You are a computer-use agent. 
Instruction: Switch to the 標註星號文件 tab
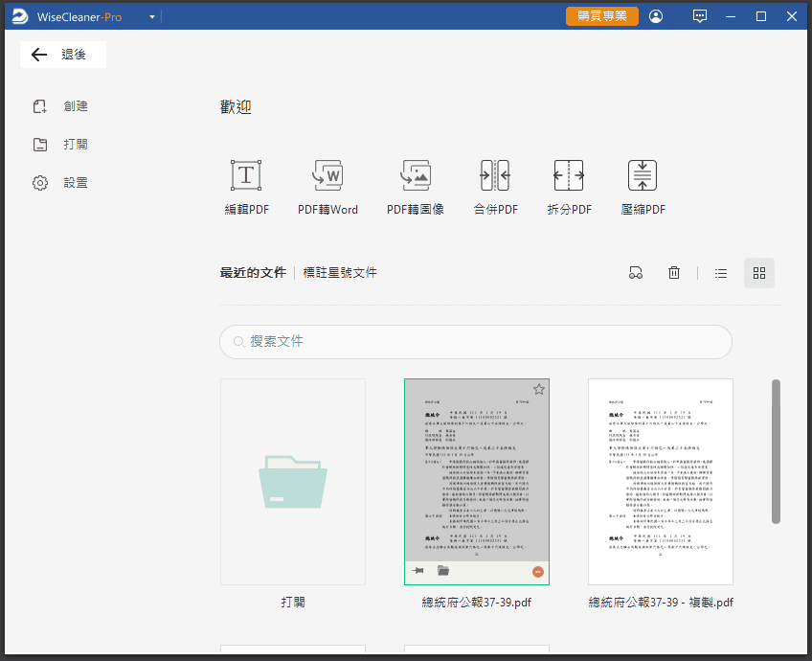(340, 273)
